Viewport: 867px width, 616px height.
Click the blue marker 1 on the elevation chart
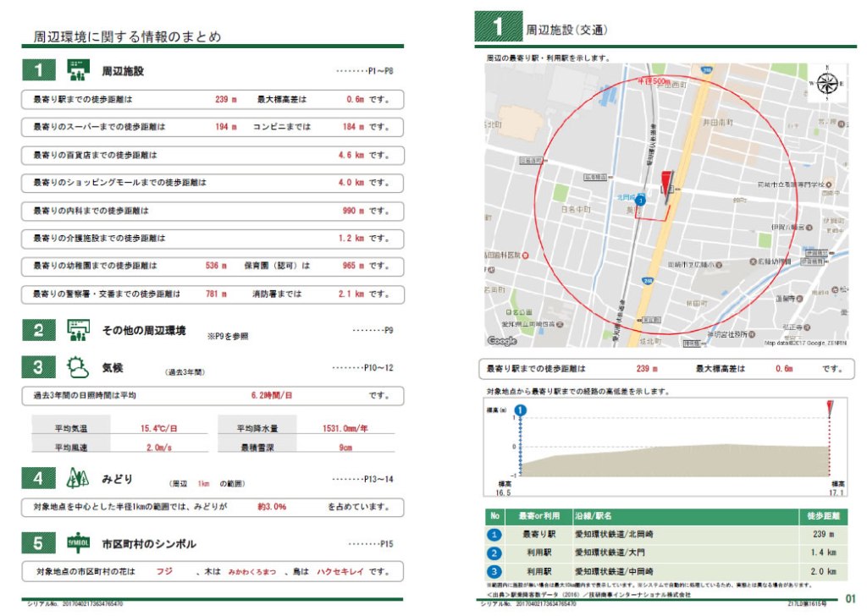point(521,410)
